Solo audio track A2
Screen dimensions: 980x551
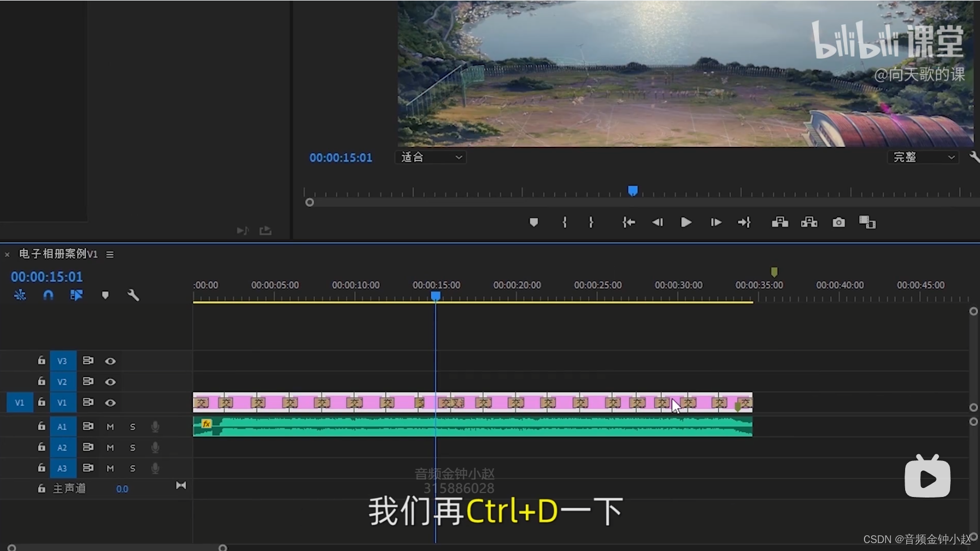tap(133, 447)
